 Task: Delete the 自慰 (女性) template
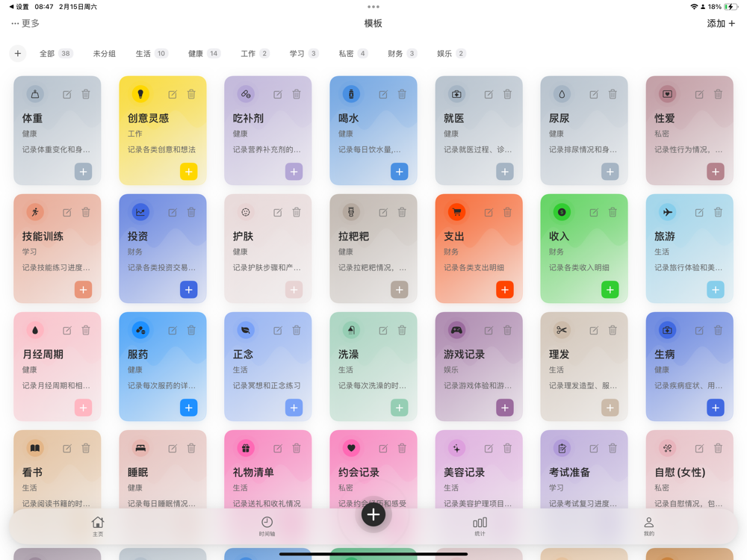pyautogui.click(x=718, y=448)
